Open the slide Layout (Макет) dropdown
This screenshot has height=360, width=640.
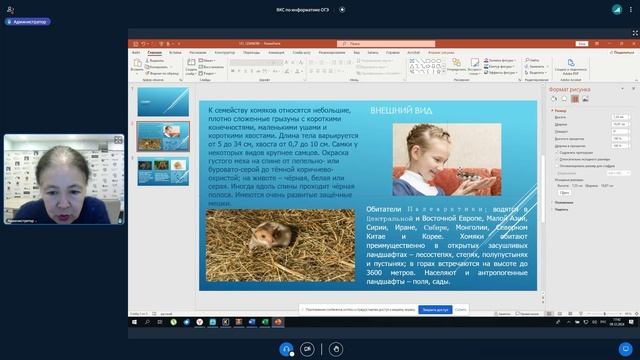[207, 60]
